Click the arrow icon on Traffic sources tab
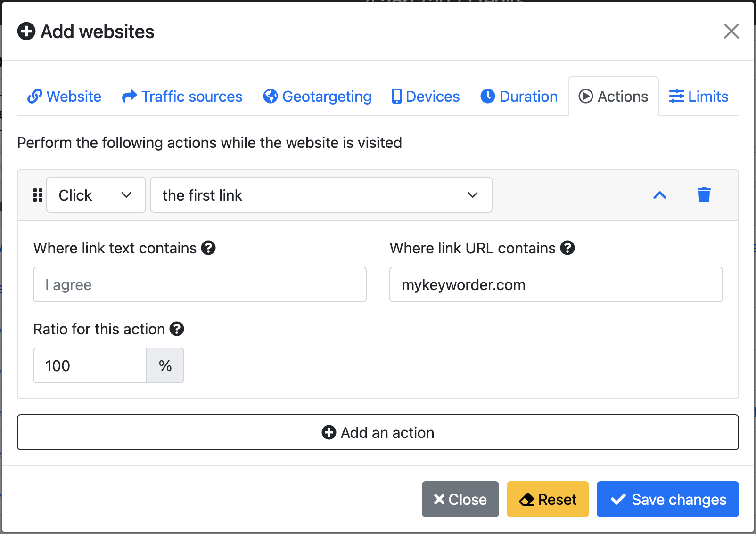This screenshot has height=534, width=756. [x=129, y=96]
